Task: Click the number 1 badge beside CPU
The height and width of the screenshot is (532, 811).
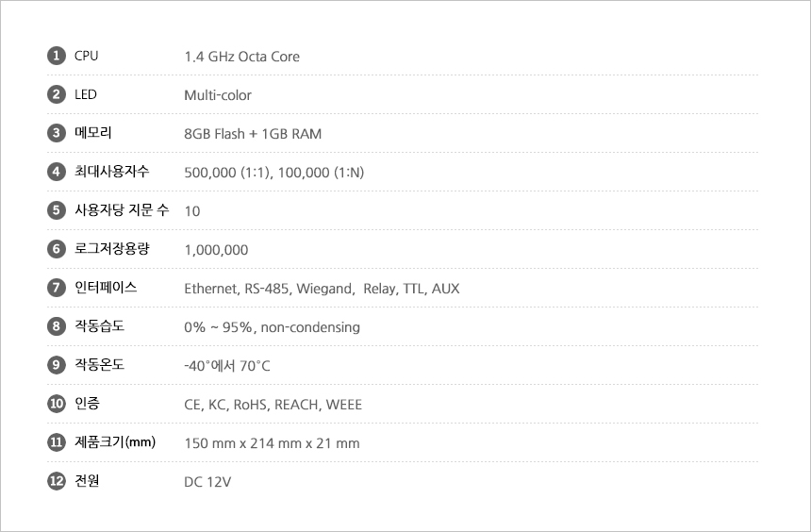Action: coord(56,56)
